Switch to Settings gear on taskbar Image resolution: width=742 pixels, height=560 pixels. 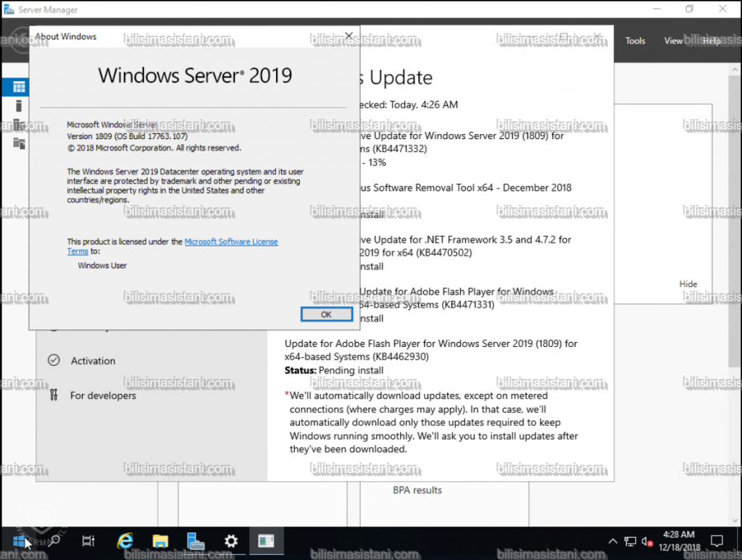[x=231, y=540]
